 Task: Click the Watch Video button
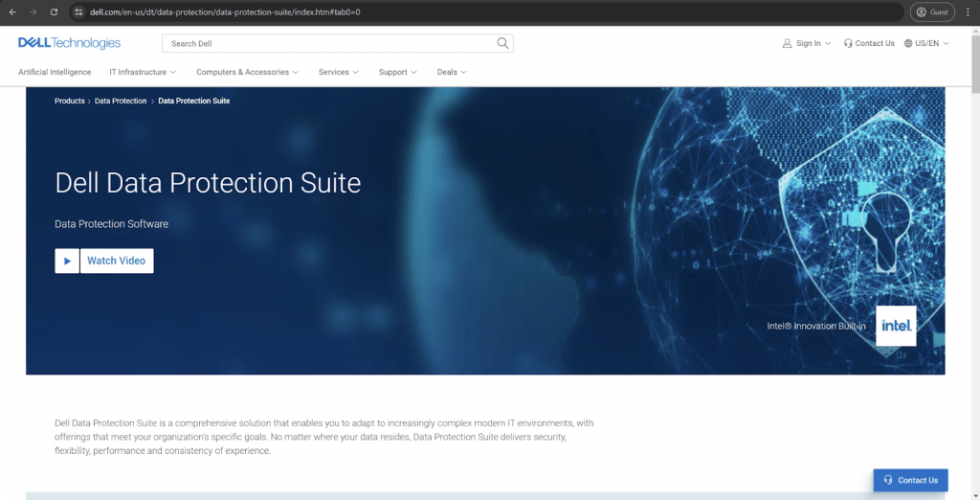(115, 261)
